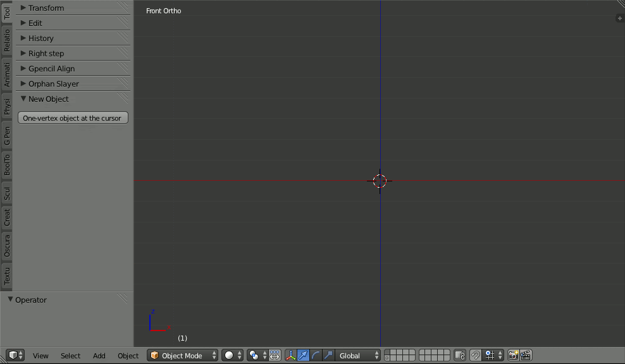Open the Select menu
This screenshot has height=364, width=625.
pos(71,356)
